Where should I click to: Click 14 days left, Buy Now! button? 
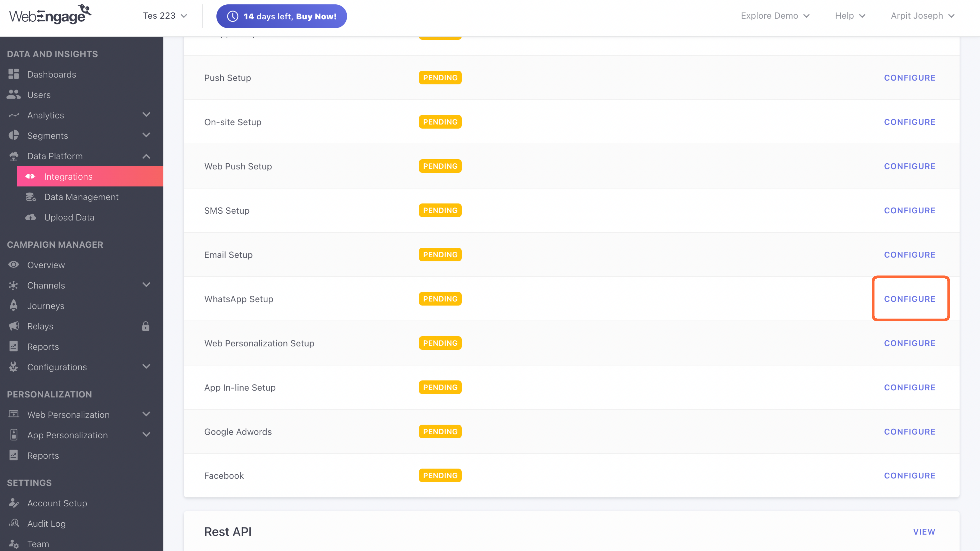(x=282, y=16)
